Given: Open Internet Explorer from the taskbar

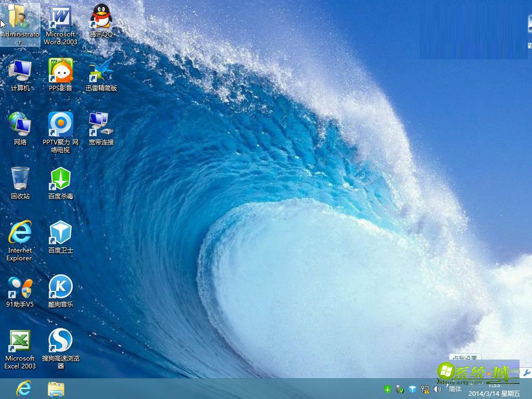Looking at the screenshot, I should [x=24, y=388].
